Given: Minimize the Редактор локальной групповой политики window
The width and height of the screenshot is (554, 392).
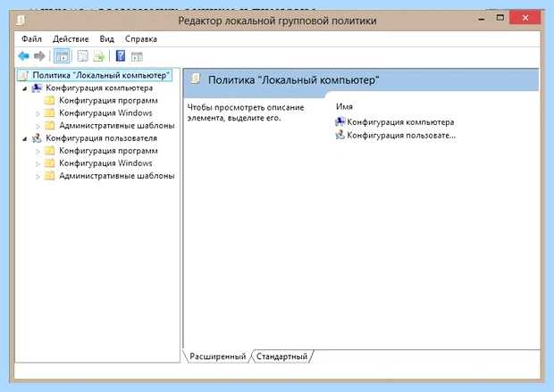Looking at the screenshot, I should pyautogui.click(x=482, y=18).
